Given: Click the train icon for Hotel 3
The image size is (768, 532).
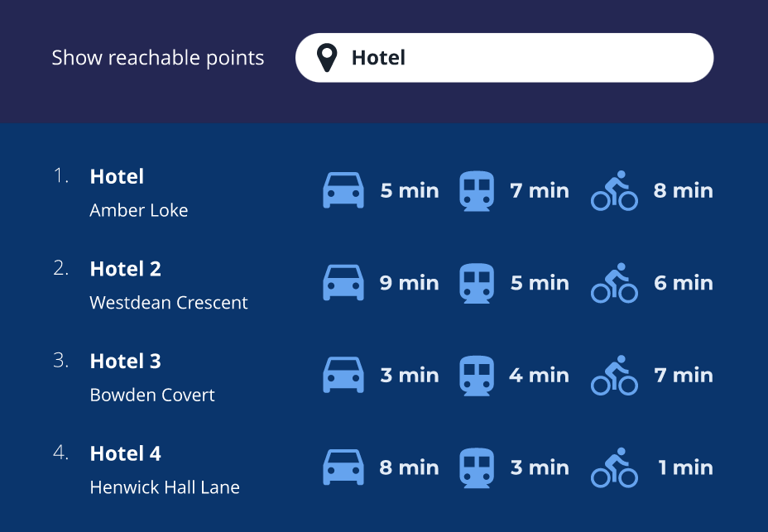Looking at the screenshot, I should click(x=477, y=376).
